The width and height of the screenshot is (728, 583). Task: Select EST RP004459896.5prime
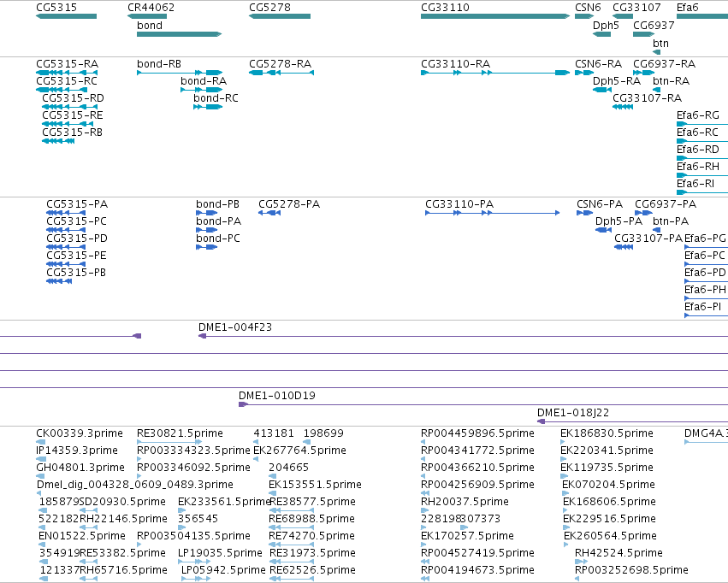[423, 442]
